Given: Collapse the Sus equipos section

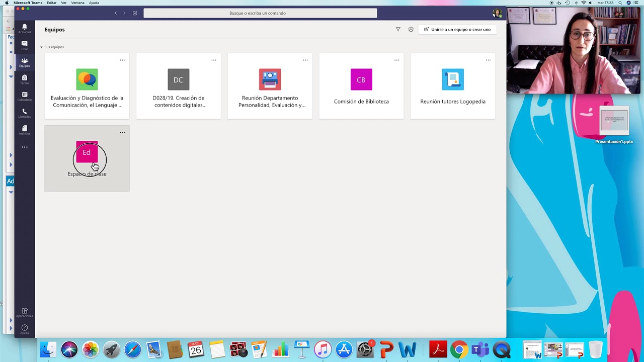Looking at the screenshot, I should (x=42, y=47).
